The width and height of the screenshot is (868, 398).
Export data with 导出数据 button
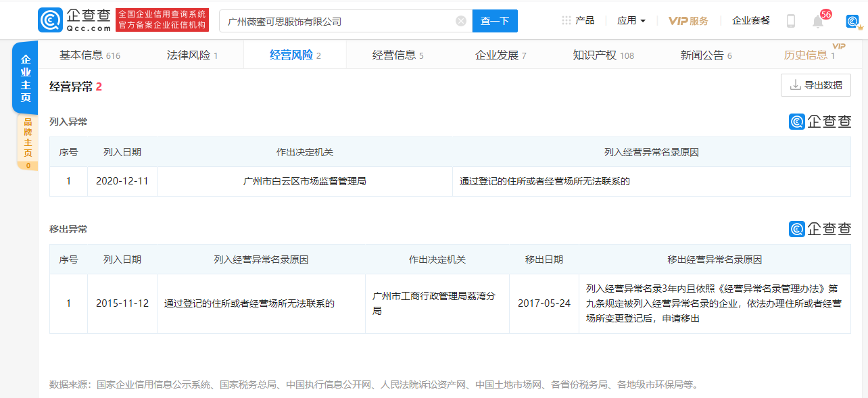tap(816, 85)
